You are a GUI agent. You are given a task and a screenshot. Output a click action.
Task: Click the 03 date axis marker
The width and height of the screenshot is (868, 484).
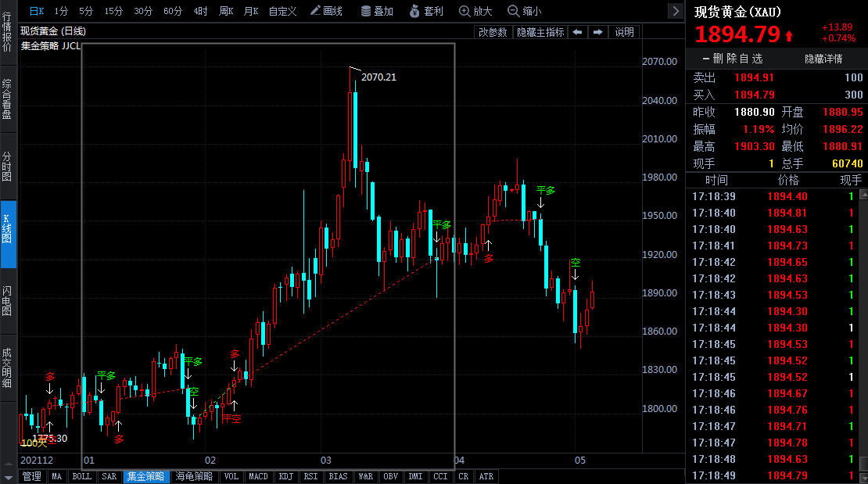pyautogui.click(x=325, y=461)
